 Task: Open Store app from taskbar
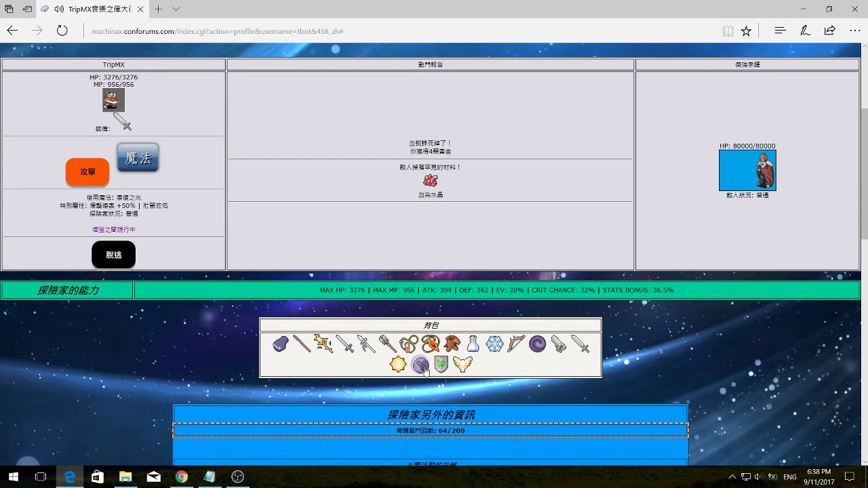pos(97,476)
